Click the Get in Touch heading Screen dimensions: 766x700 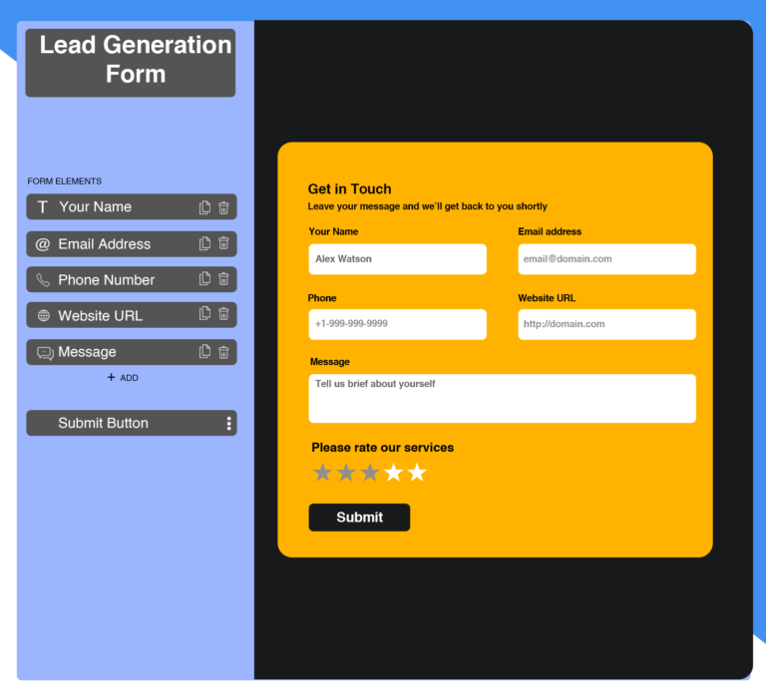pyautogui.click(x=350, y=189)
